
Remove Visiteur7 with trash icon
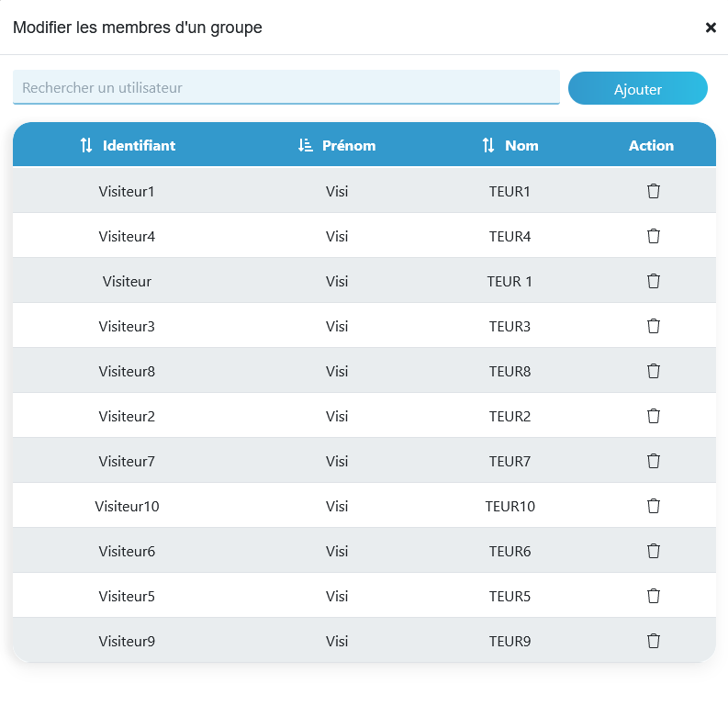(x=654, y=461)
